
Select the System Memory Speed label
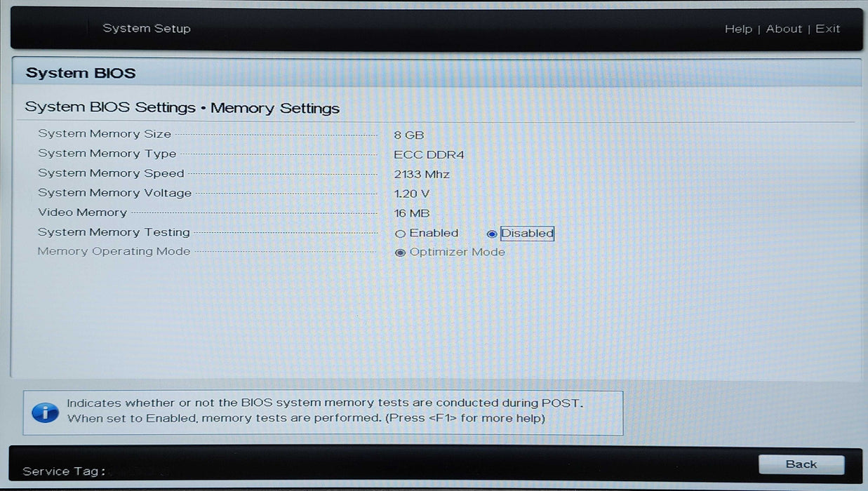111,173
